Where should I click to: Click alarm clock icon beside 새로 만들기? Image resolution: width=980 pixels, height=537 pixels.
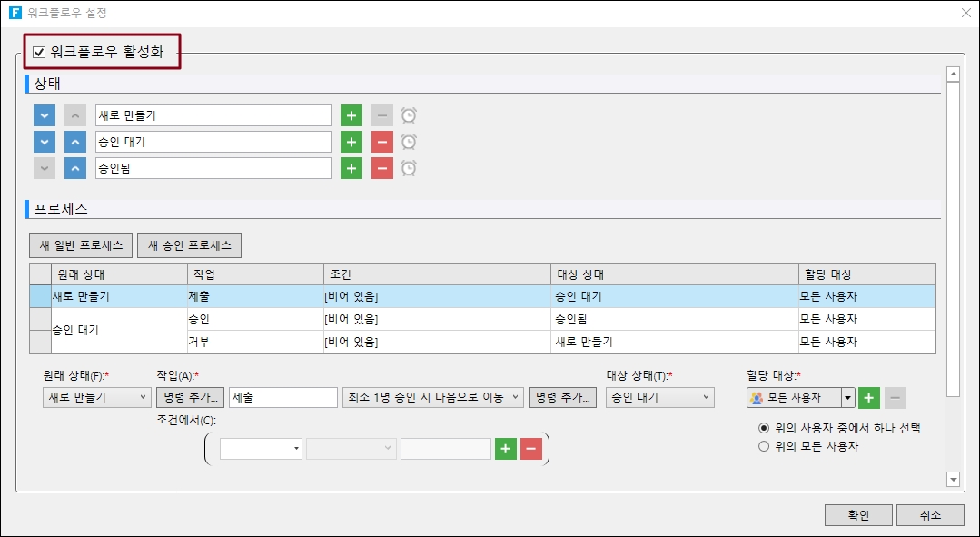tap(409, 115)
